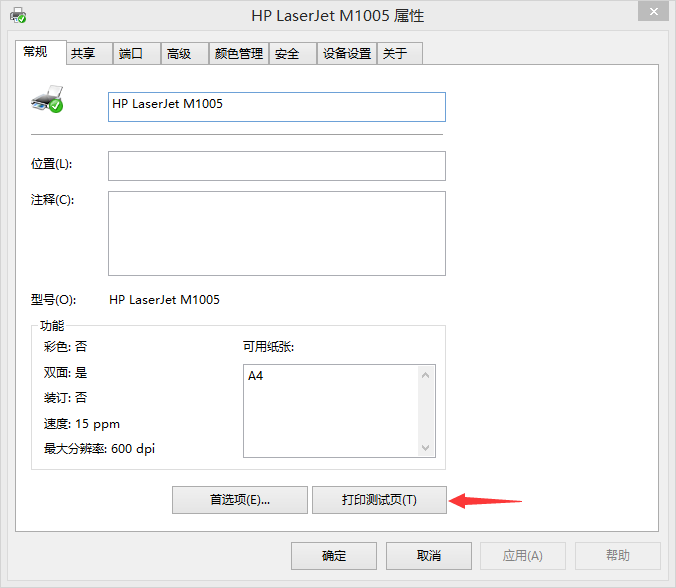Close the printer properties dialog
Viewport: 676px width, 588px height.
click(x=651, y=11)
